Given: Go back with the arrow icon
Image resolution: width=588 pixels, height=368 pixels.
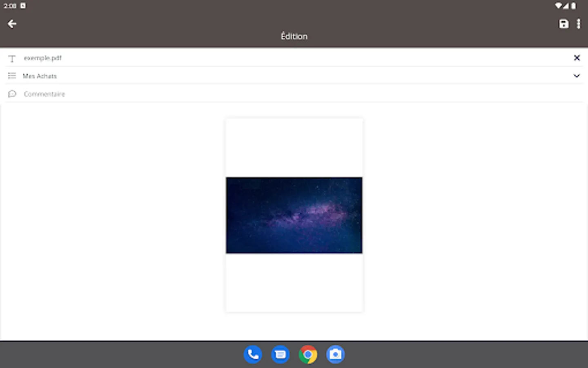Looking at the screenshot, I should click(12, 24).
